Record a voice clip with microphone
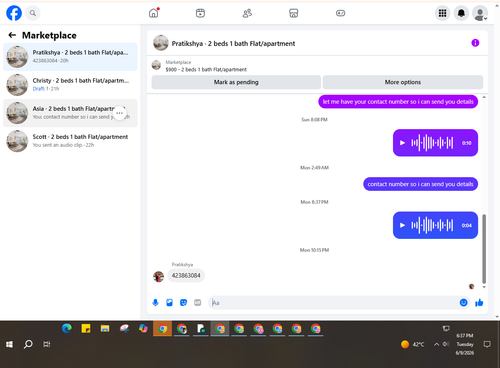 coord(155,303)
